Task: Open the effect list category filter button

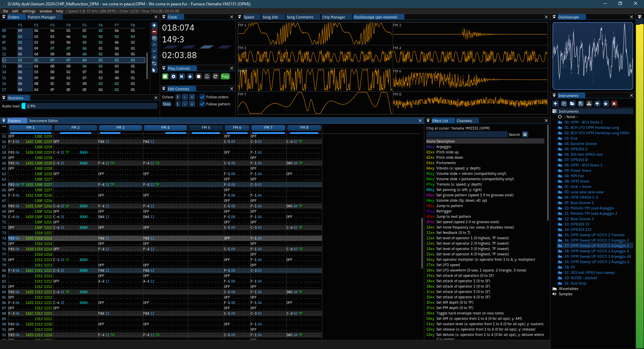Action: (x=525, y=135)
